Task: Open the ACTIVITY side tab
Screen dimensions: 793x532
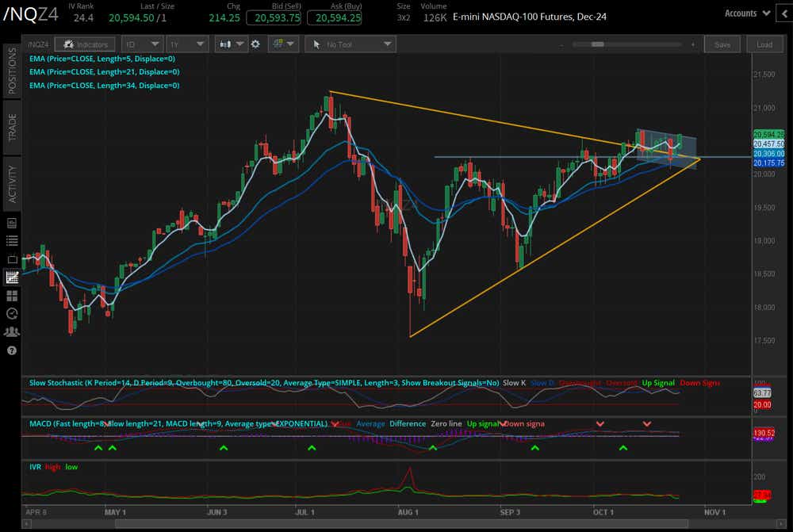Action: click(x=12, y=184)
